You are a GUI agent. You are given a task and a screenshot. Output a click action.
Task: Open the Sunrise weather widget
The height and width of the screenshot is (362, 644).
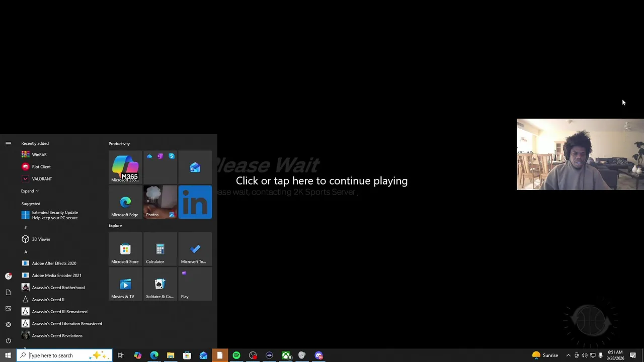tap(545, 355)
